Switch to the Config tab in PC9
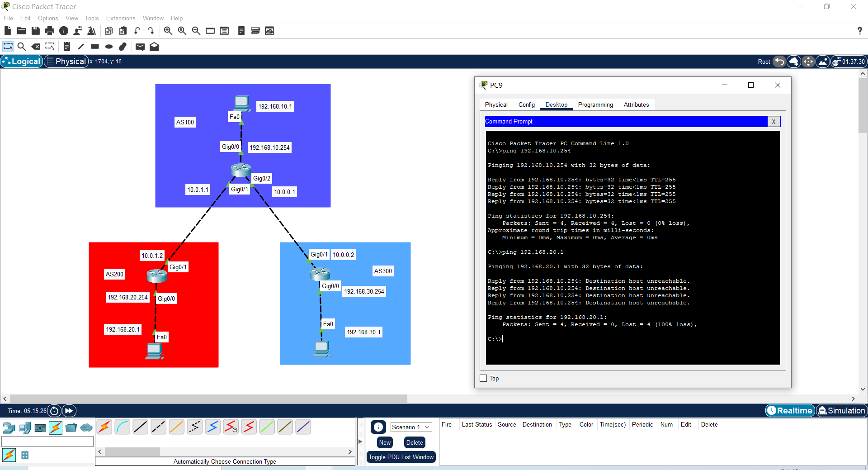The image size is (868, 470). click(x=526, y=104)
